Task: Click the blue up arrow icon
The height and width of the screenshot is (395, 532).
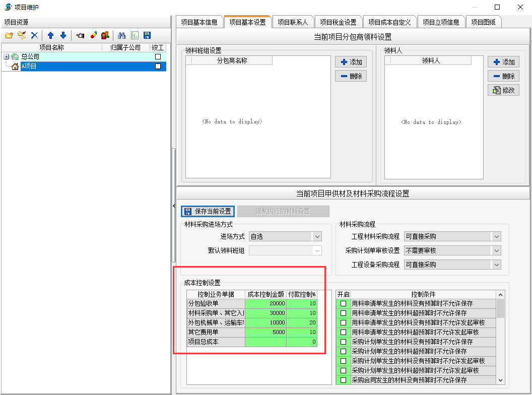Action: click(x=50, y=35)
